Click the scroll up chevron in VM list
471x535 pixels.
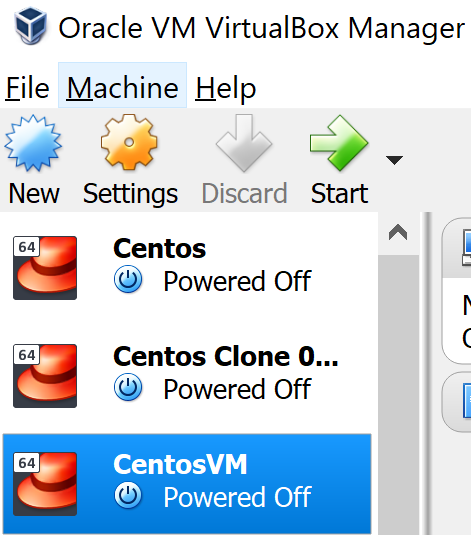coord(398,233)
